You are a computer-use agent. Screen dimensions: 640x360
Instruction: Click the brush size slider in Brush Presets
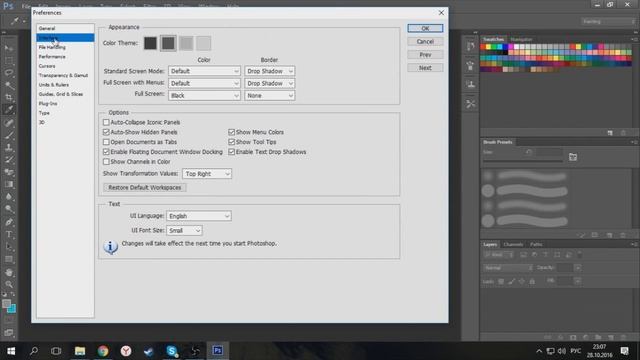click(x=523, y=161)
